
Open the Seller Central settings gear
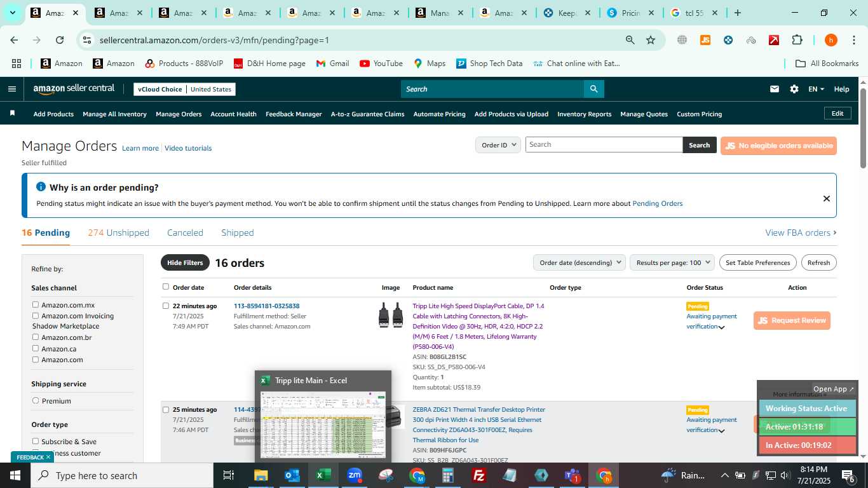tap(794, 89)
